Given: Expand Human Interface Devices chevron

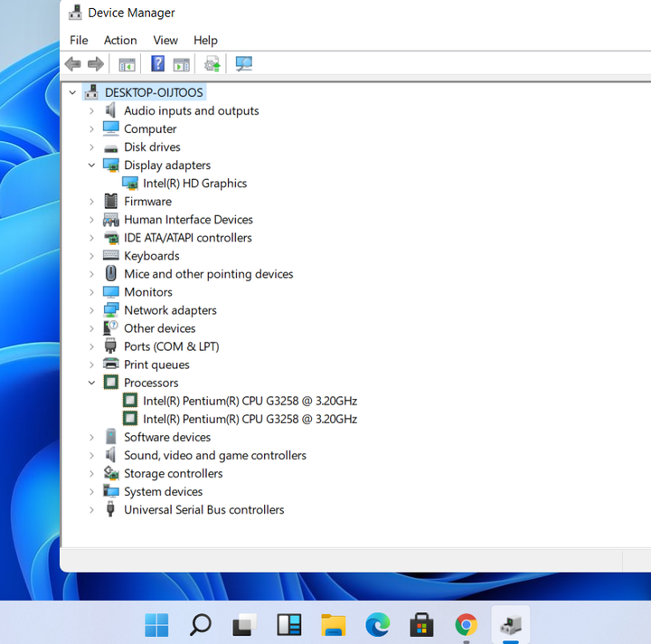Looking at the screenshot, I should tap(91, 220).
